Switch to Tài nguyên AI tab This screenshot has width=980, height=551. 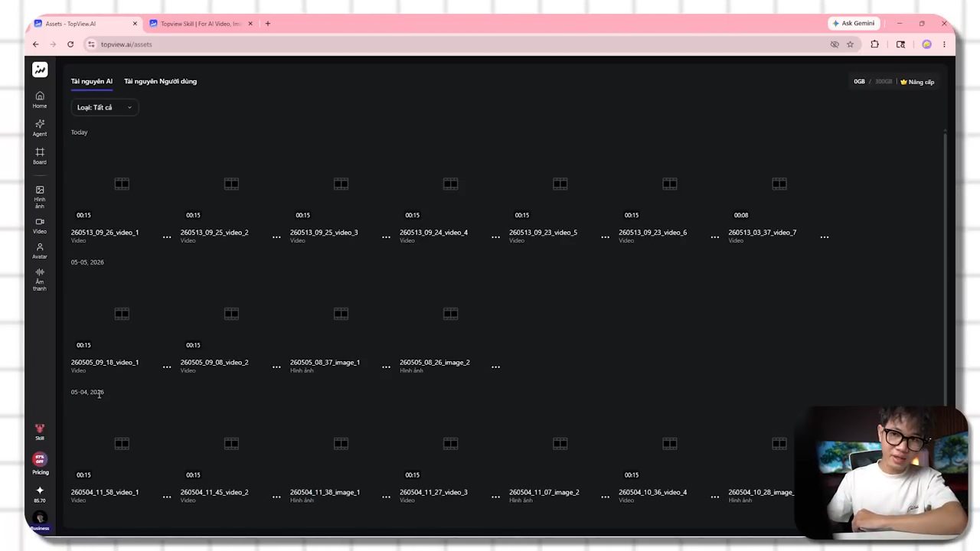tap(92, 81)
